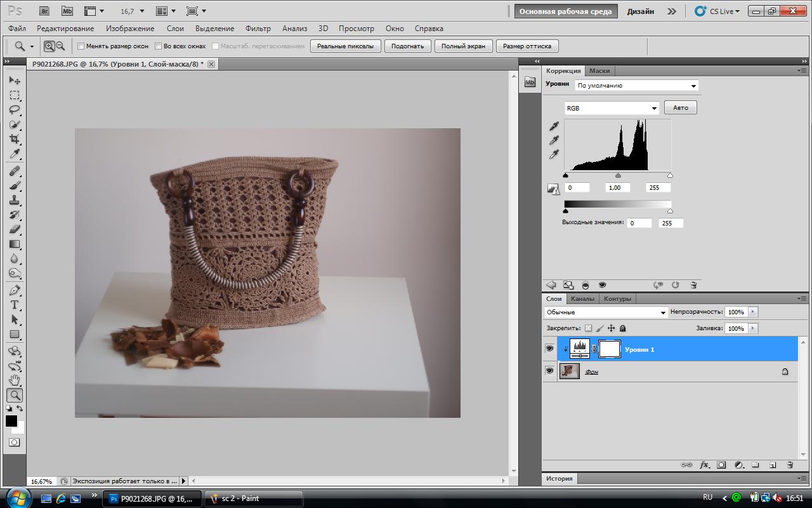Open the По умолчанию preset dropdown
Image resolution: width=812 pixels, height=508 pixels.
(636, 86)
